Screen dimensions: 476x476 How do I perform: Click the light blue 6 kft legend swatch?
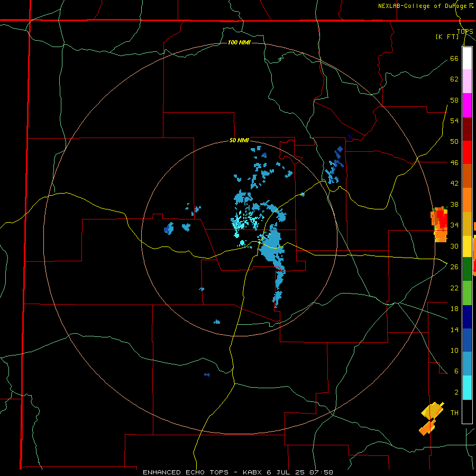pyautogui.click(x=467, y=364)
